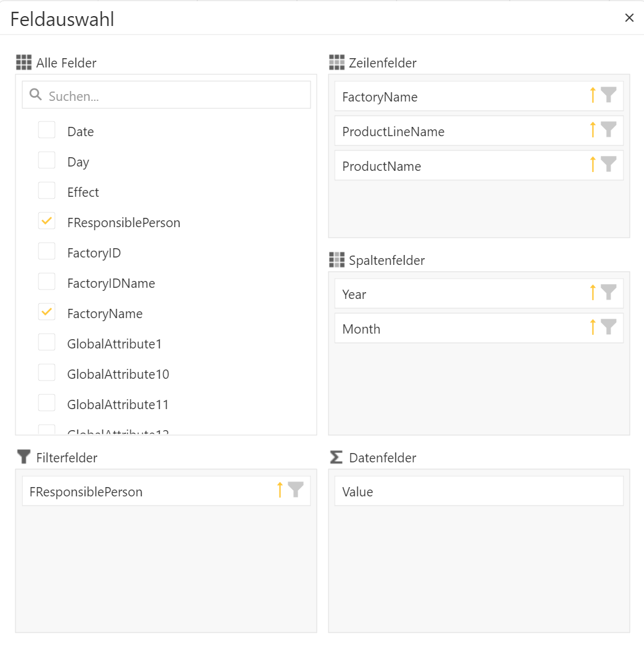Open filter for FResponsiblePerson filter field

[x=296, y=490]
